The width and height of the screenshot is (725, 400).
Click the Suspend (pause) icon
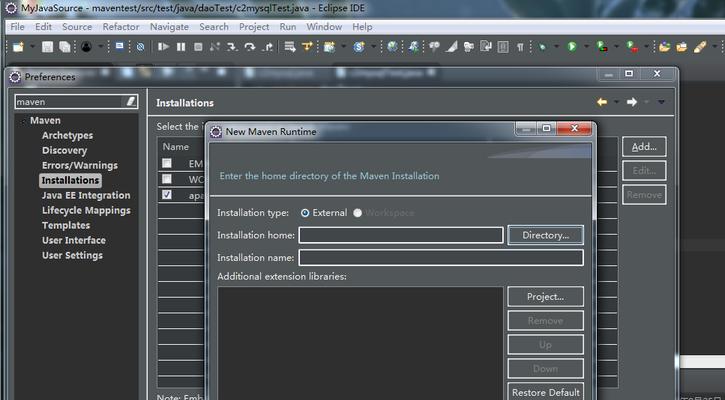pos(181,47)
